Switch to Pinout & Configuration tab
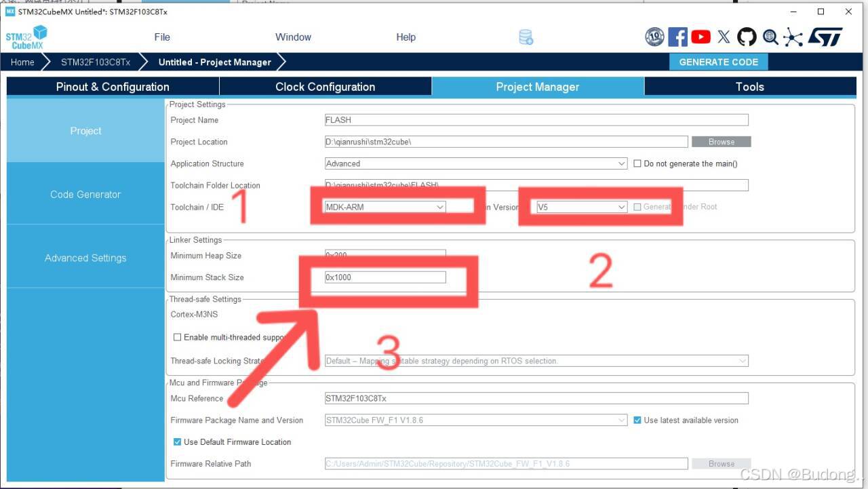The height and width of the screenshot is (489, 868). point(113,87)
